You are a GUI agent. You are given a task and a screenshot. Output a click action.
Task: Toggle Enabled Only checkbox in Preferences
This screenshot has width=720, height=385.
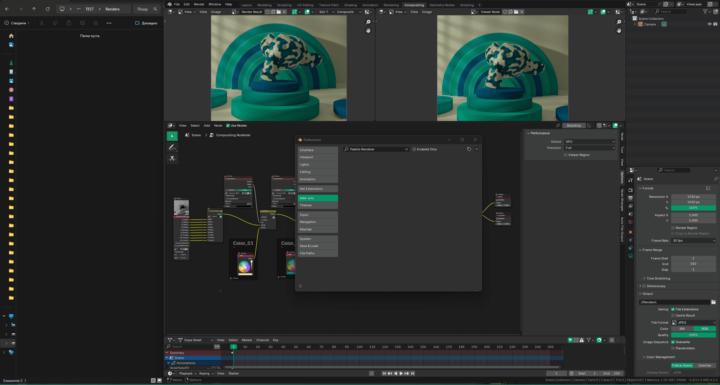[414, 149]
